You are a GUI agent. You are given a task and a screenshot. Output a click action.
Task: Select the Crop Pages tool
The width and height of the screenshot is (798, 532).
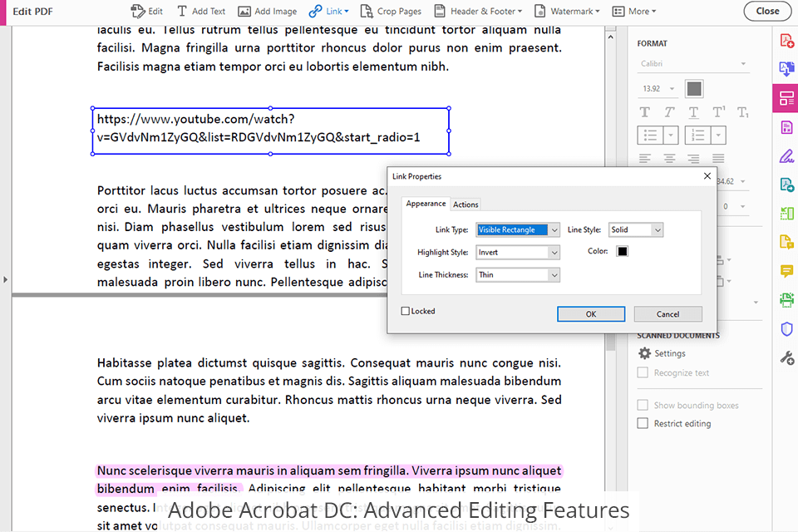click(391, 11)
